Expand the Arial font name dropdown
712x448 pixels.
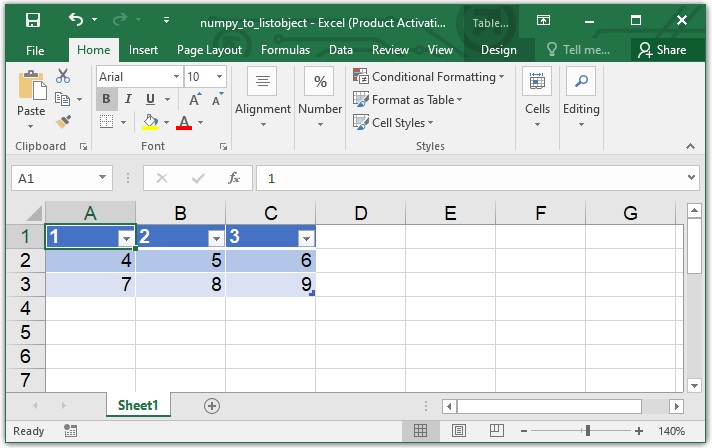[176, 76]
